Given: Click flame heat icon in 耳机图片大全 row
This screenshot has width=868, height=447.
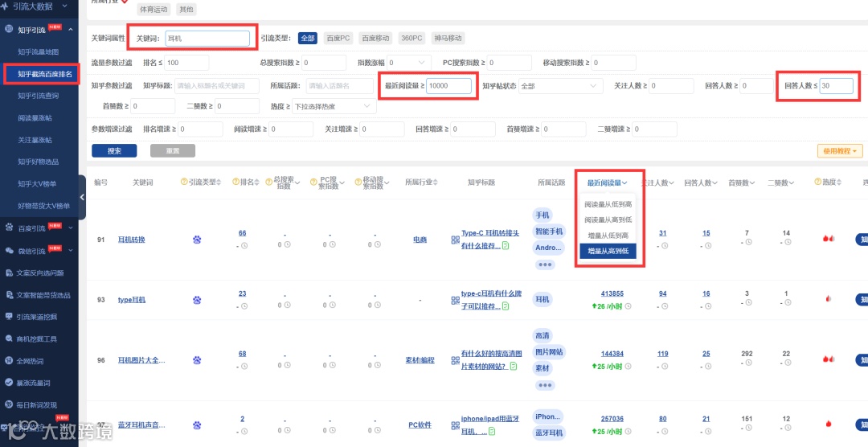Looking at the screenshot, I should tap(829, 359).
